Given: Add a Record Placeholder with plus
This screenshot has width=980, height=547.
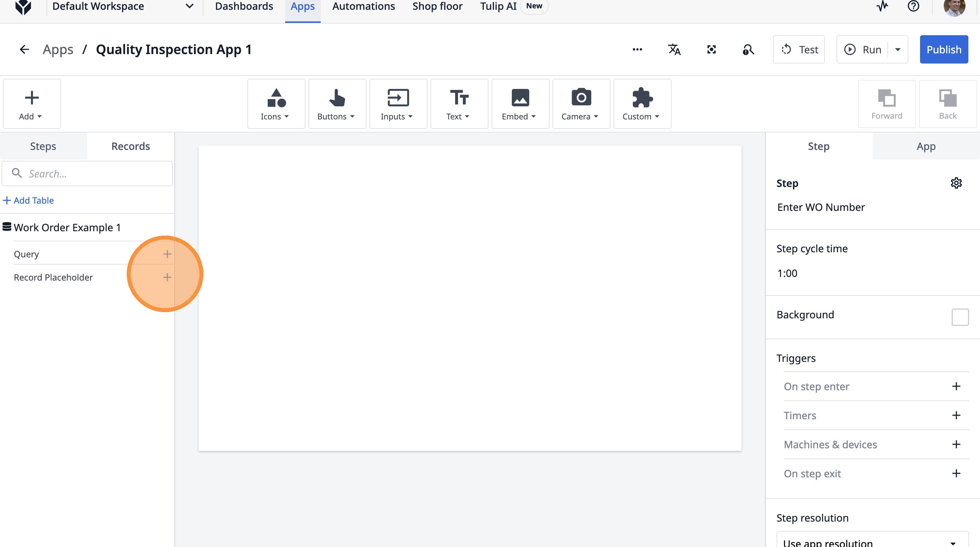Looking at the screenshot, I should (167, 277).
